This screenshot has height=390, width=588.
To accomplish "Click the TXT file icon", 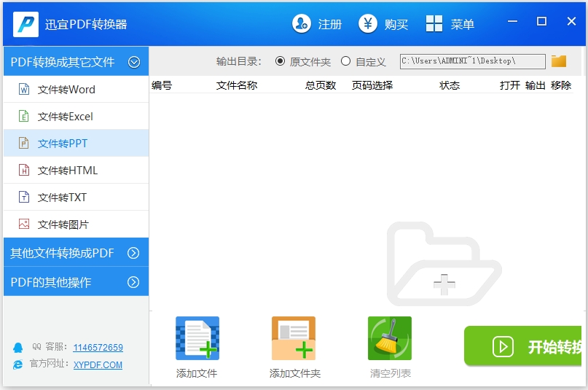I will [24, 198].
